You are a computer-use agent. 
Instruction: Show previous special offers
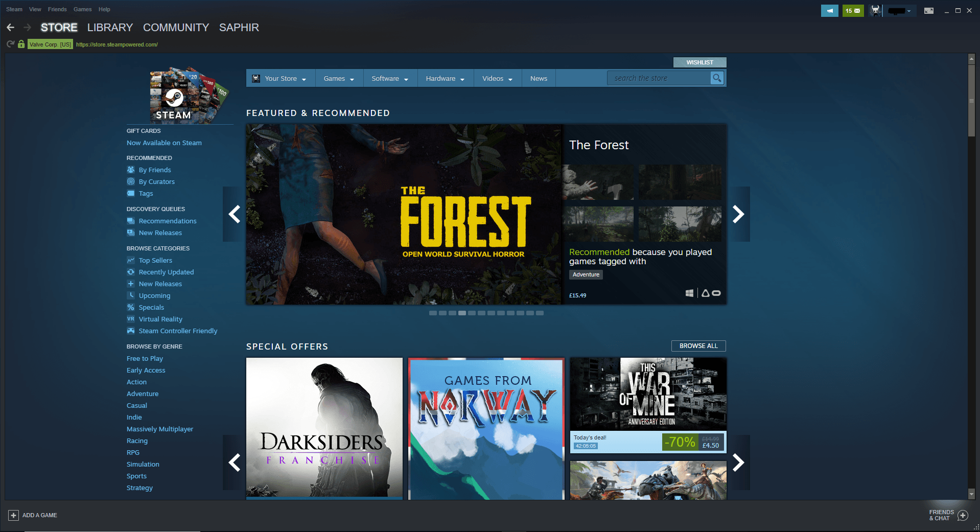point(234,462)
